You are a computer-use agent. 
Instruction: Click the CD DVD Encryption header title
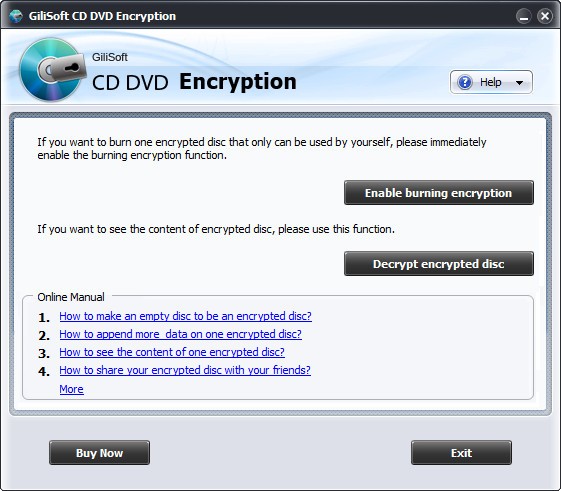pyautogui.click(x=194, y=82)
